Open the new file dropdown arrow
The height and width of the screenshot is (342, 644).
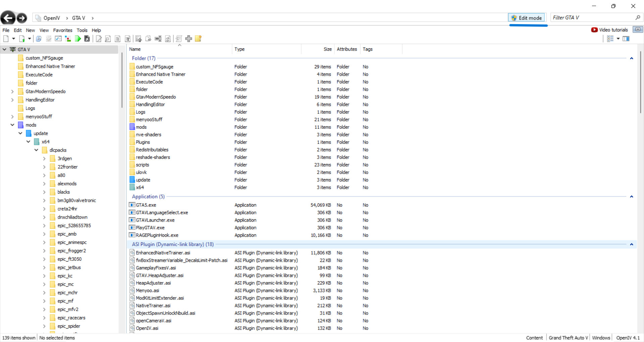[13, 39]
